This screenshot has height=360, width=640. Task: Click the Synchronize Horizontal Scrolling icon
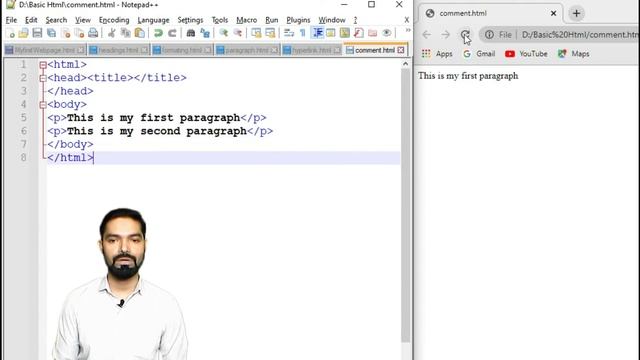pyautogui.click(x=270, y=33)
